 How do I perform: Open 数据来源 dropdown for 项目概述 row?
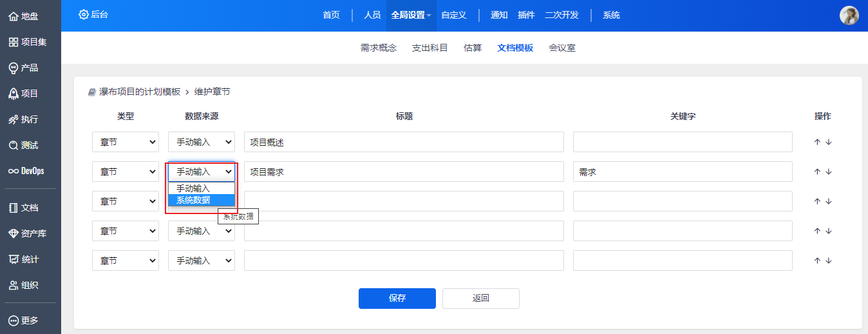pos(202,142)
